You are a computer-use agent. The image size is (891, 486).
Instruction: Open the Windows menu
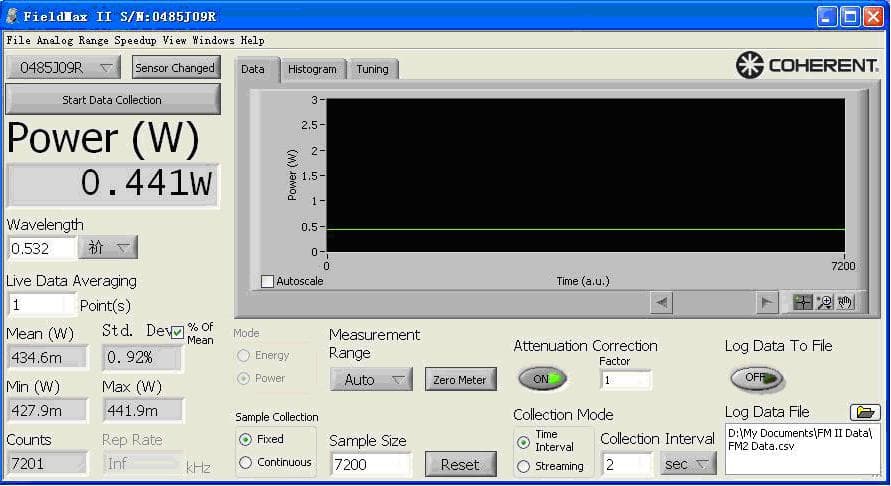(213, 40)
